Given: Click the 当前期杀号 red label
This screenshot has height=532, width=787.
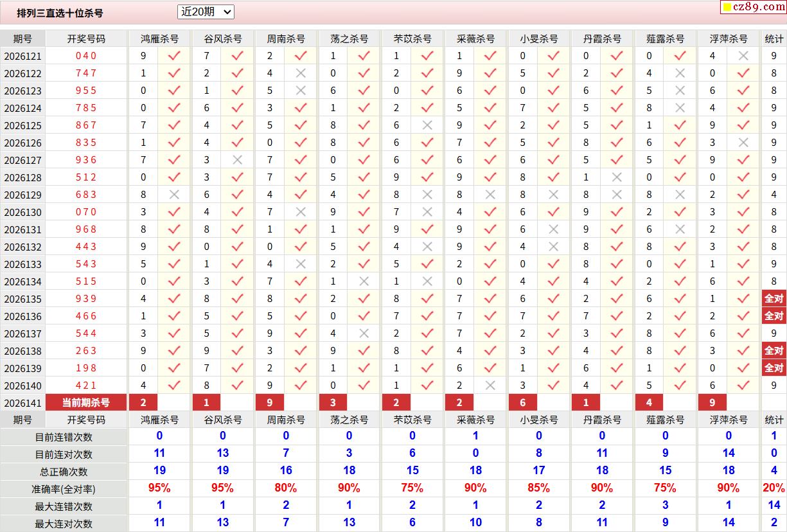Looking at the screenshot, I should tap(86, 403).
